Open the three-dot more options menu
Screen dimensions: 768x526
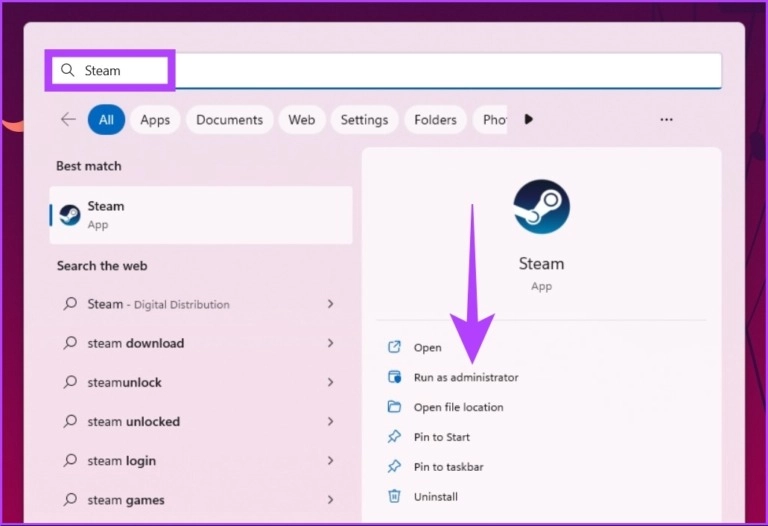666,119
